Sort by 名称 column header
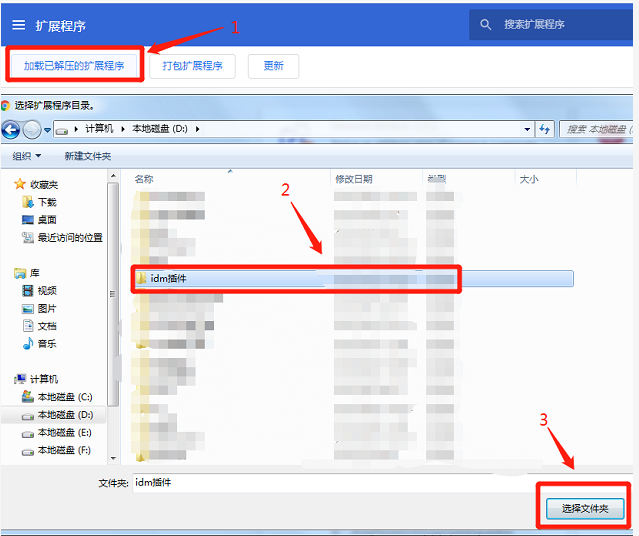 click(144, 179)
